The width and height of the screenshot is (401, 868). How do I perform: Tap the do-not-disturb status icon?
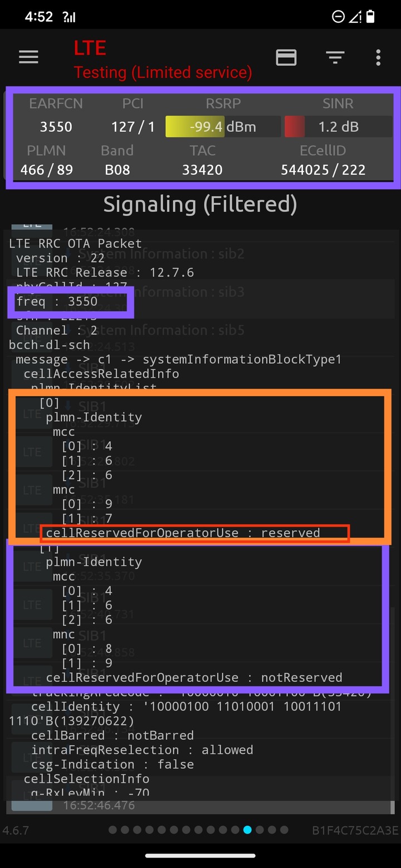pos(338,17)
